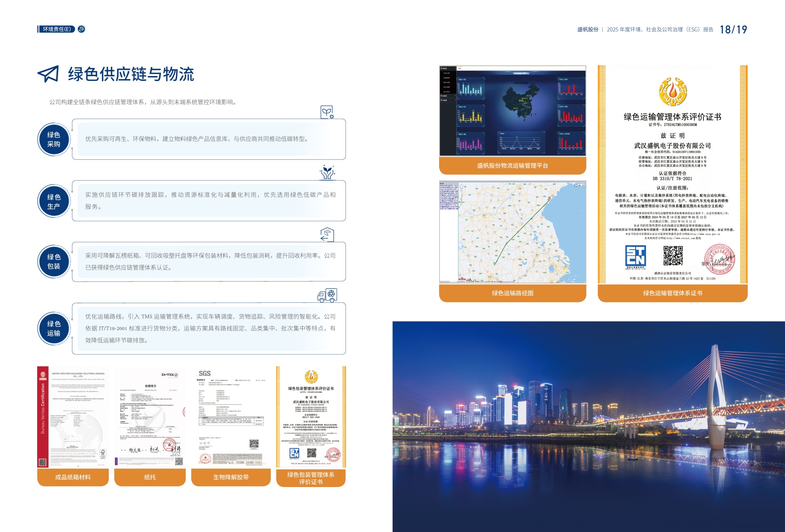The height and width of the screenshot is (532, 785).
Task: Click the 绿色运输路径图 map image
Action: [512, 232]
